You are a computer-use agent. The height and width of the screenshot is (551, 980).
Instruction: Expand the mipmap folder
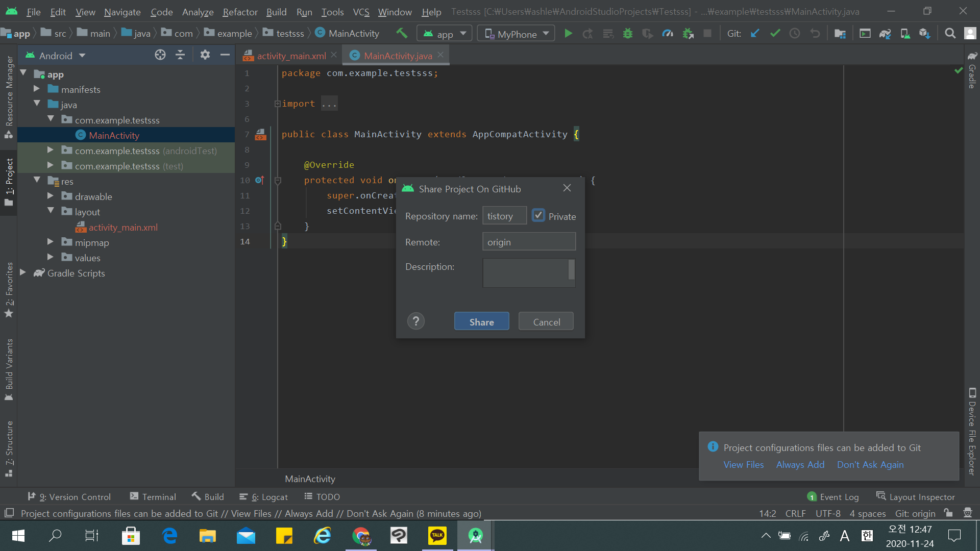pos(51,242)
